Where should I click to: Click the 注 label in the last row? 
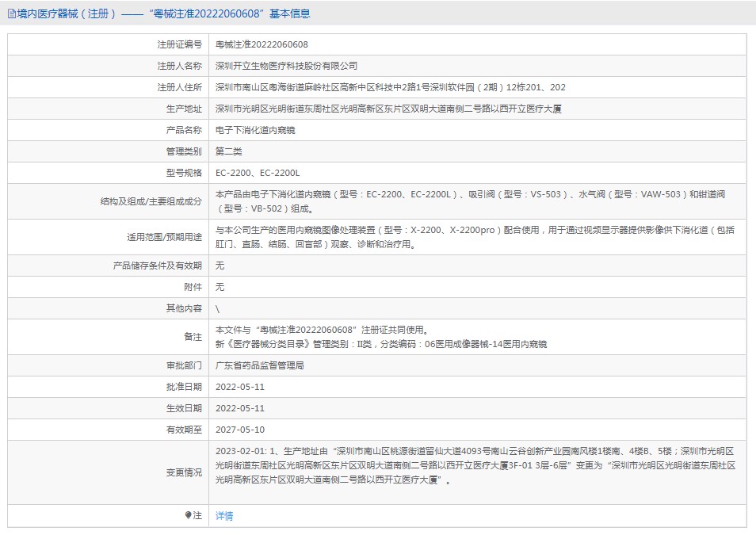point(197,515)
